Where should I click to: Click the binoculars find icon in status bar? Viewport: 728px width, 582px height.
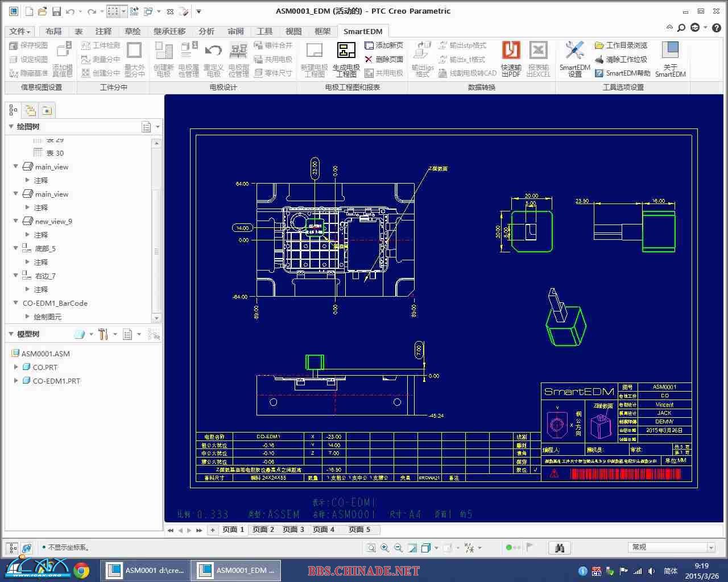point(560,547)
